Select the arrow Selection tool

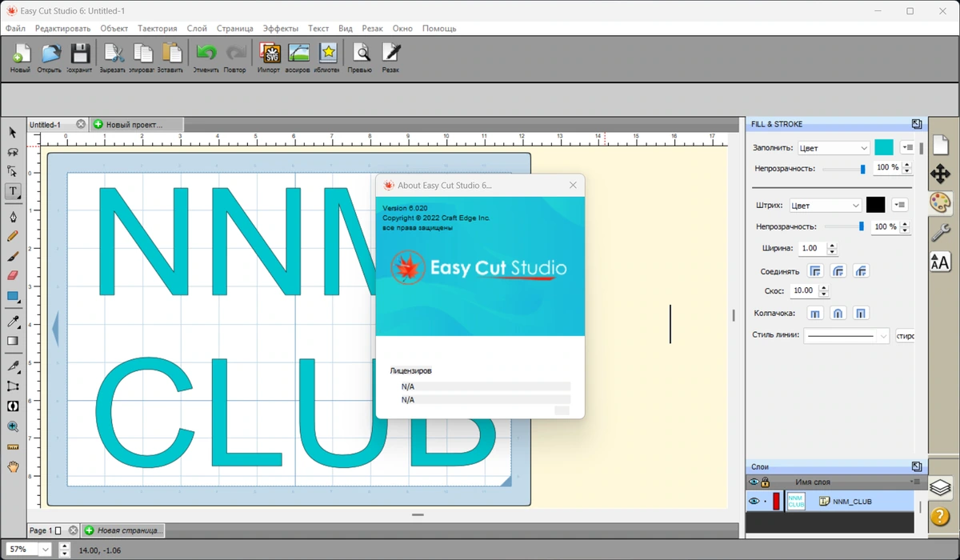[x=13, y=133]
